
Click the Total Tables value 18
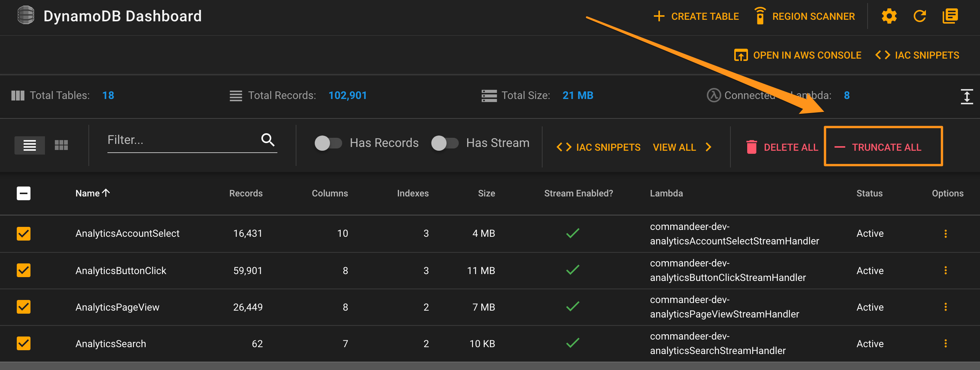(108, 95)
